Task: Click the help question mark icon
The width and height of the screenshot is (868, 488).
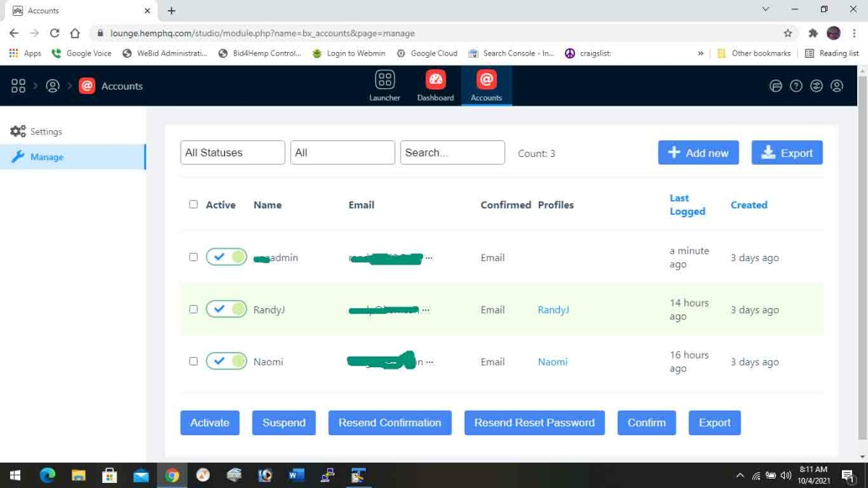Action: [x=796, y=86]
